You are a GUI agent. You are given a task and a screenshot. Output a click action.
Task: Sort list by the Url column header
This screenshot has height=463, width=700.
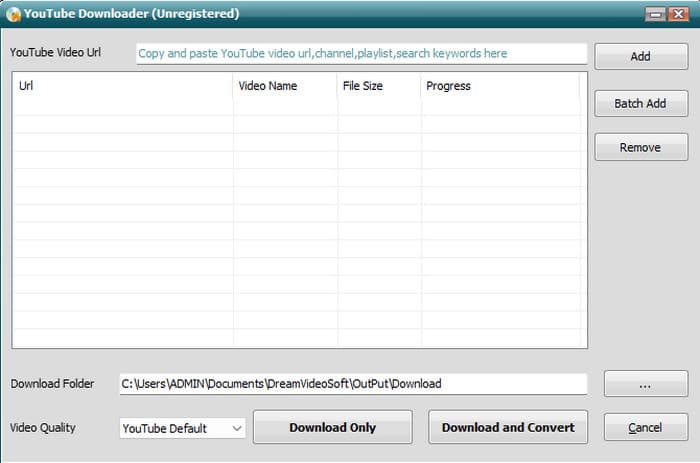(122, 86)
